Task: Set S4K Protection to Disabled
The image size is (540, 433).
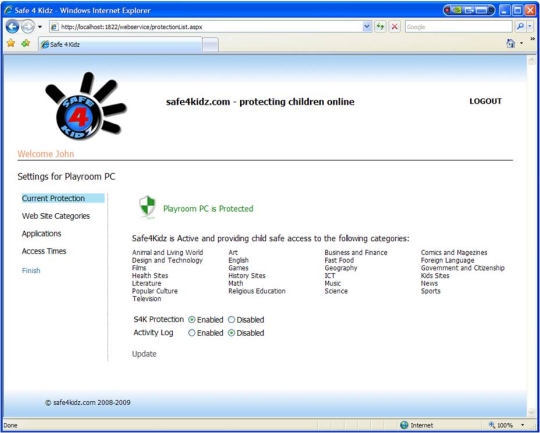Action: click(x=231, y=320)
